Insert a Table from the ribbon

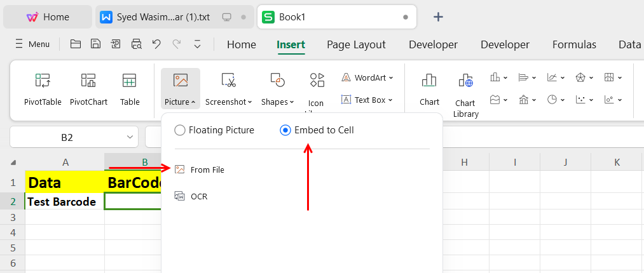(x=130, y=81)
